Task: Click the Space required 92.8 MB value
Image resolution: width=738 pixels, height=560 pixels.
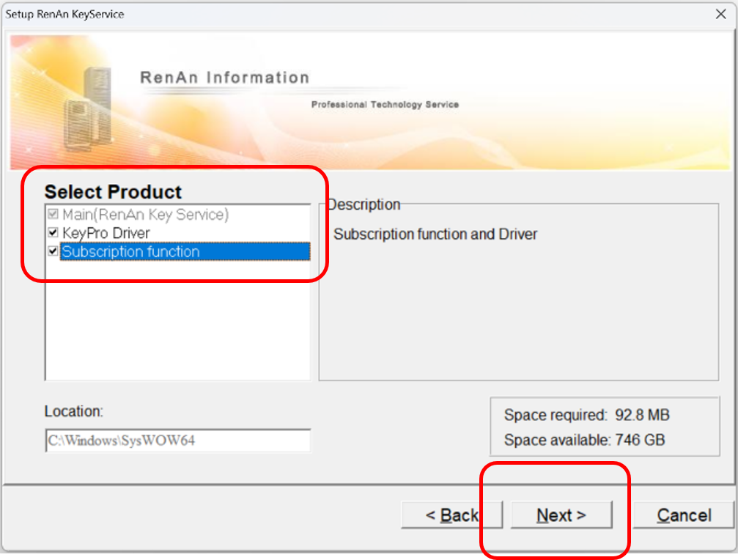Action: point(642,415)
